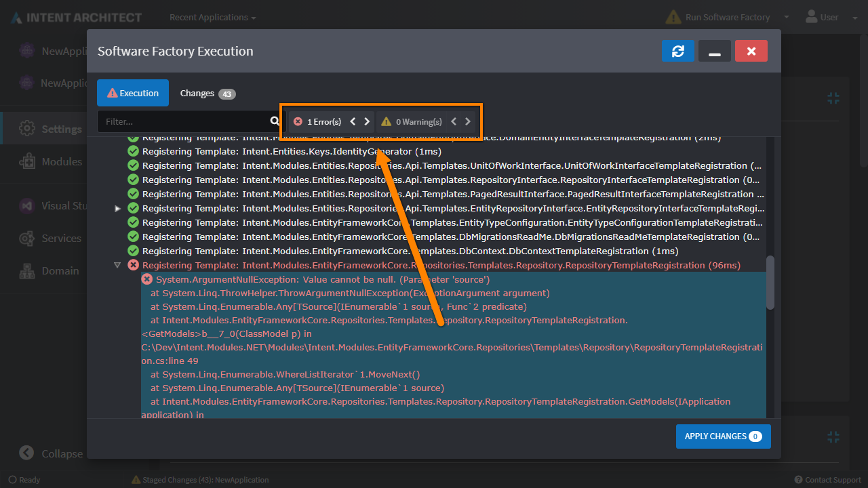Switch to the Changes tab

tap(208, 94)
